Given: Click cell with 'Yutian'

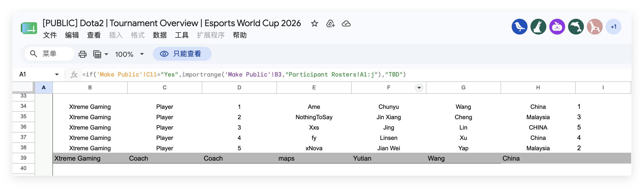Looking at the screenshot, I should (389, 158).
